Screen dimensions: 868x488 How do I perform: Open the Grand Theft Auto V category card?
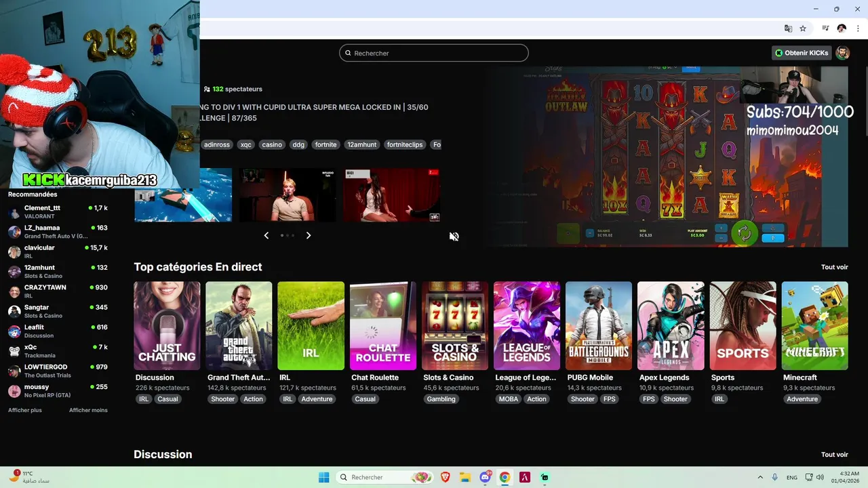pyautogui.click(x=239, y=326)
